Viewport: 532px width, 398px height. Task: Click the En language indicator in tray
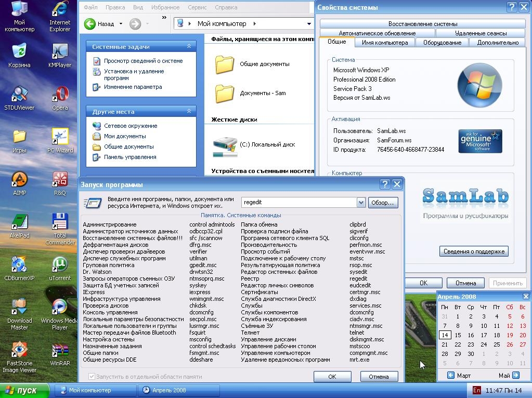tap(477, 390)
